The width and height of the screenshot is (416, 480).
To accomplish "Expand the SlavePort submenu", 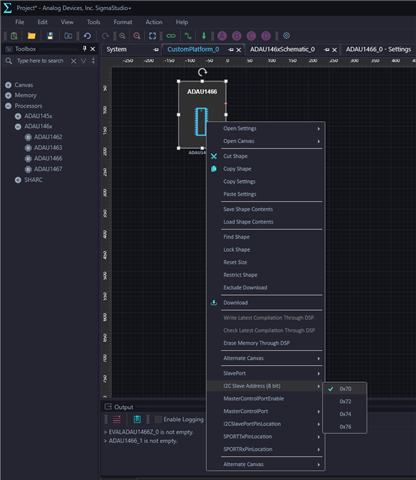I will click(265, 373).
